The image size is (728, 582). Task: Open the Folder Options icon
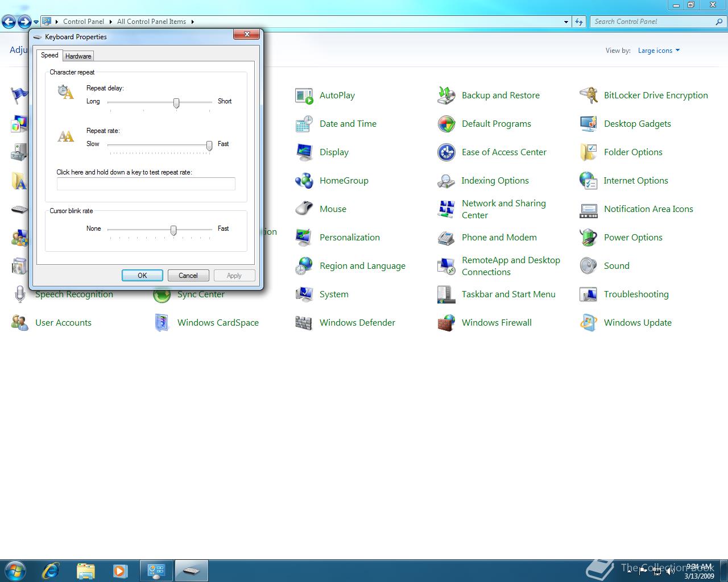click(589, 152)
